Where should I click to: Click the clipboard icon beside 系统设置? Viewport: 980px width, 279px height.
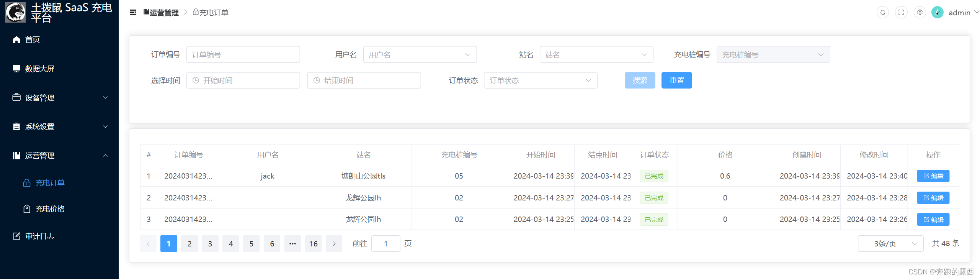click(x=16, y=126)
